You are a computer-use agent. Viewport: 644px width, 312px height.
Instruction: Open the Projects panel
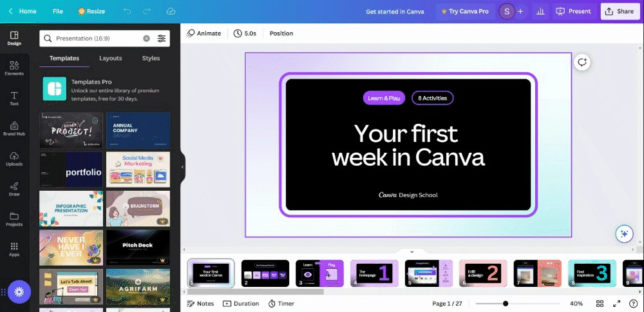click(x=14, y=220)
